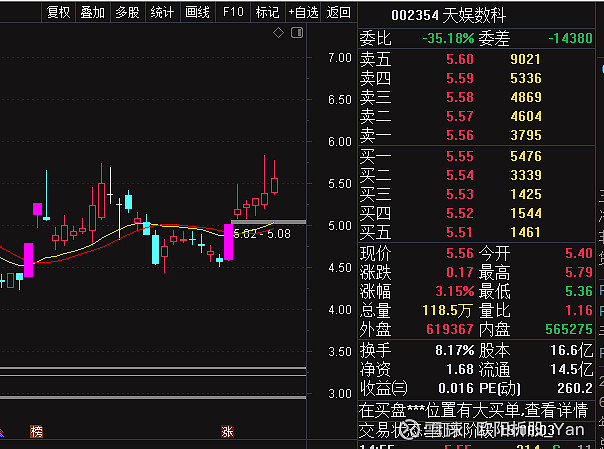Add stock via +自选 button
Screen dimensions: 604x449
tap(302, 12)
